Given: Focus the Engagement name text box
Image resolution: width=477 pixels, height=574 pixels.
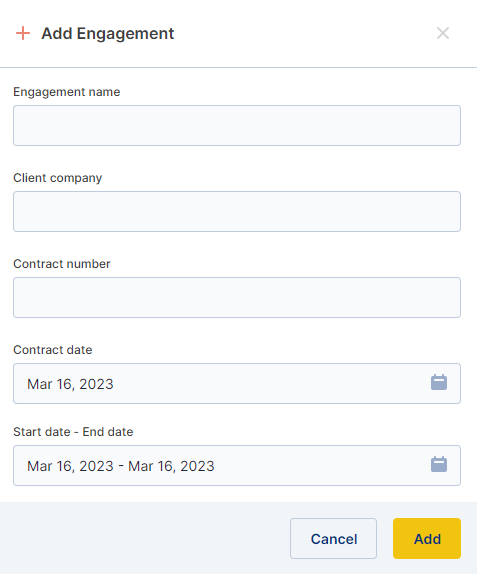Looking at the screenshot, I should 237,126.
